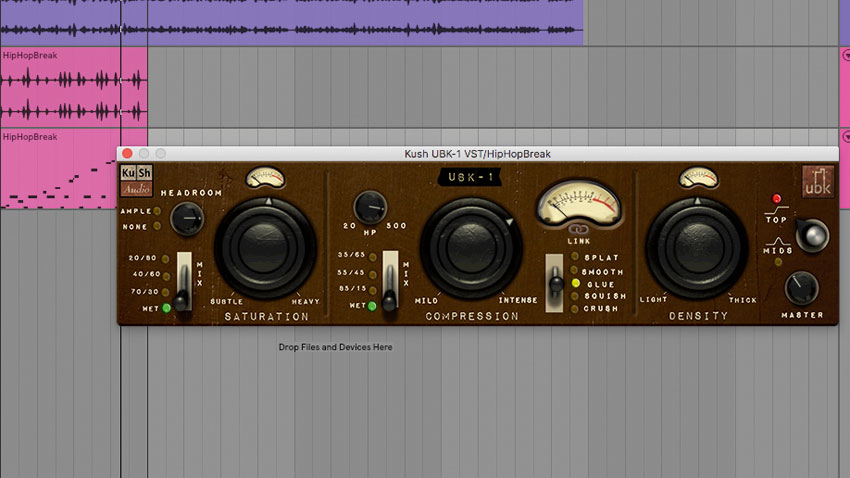Viewport: 850px width, 478px height.
Task: Select the upper HipHopBreak audio clip
Action: click(x=74, y=87)
